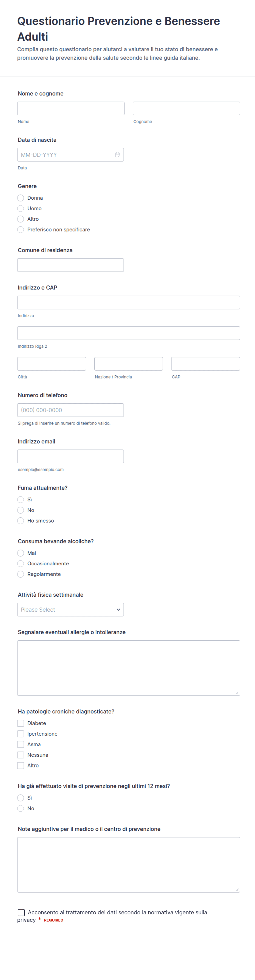Expand the Attività fisica settimanale dropdown
The image size is (255, 980).
coord(70,610)
